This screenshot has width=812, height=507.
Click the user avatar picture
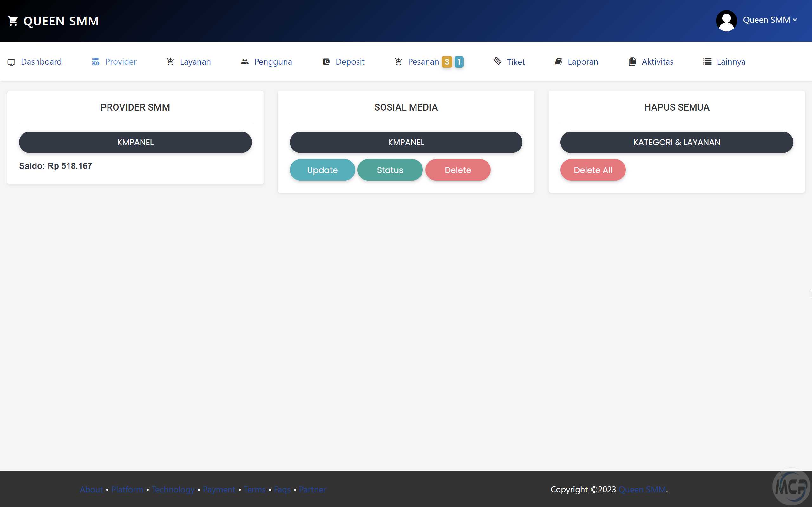point(726,21)
